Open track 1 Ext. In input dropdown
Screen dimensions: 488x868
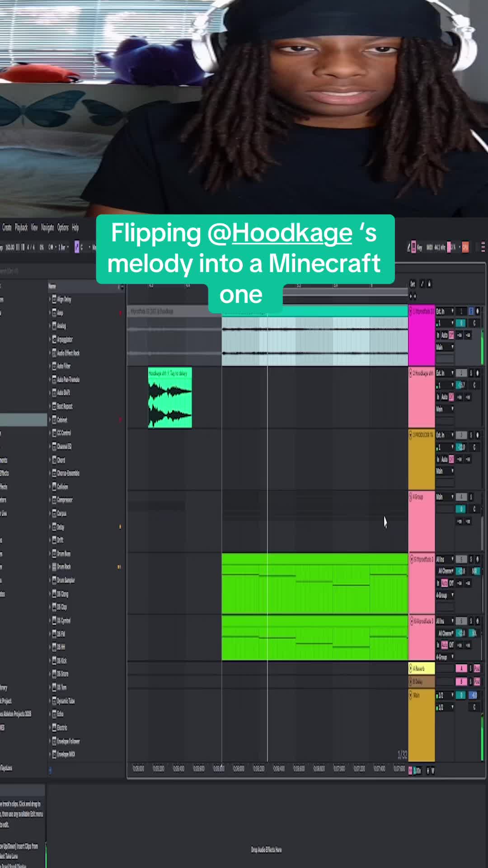(x=445, y=311)
